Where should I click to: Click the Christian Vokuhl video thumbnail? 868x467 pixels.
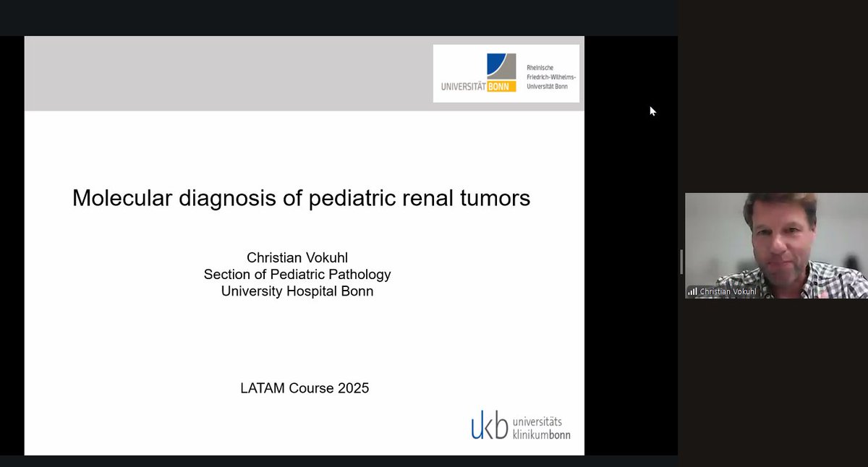776,246
